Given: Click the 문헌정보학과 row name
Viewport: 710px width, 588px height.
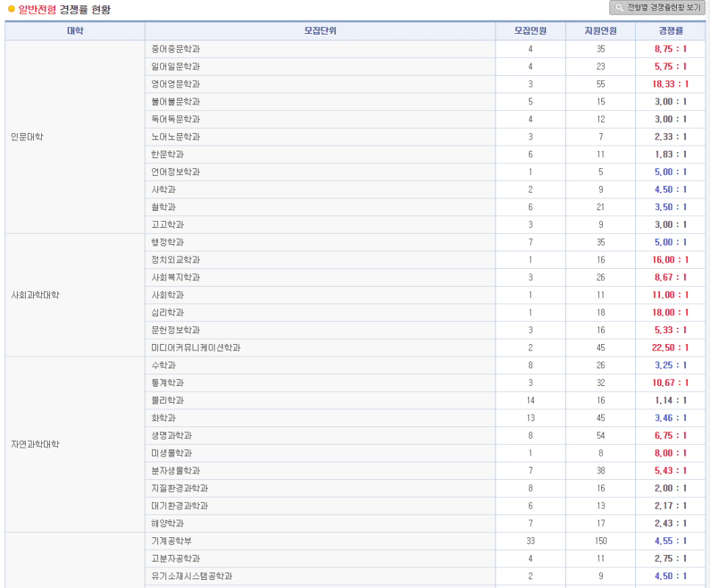Looking at the screenshot, I should pos(176,330).
